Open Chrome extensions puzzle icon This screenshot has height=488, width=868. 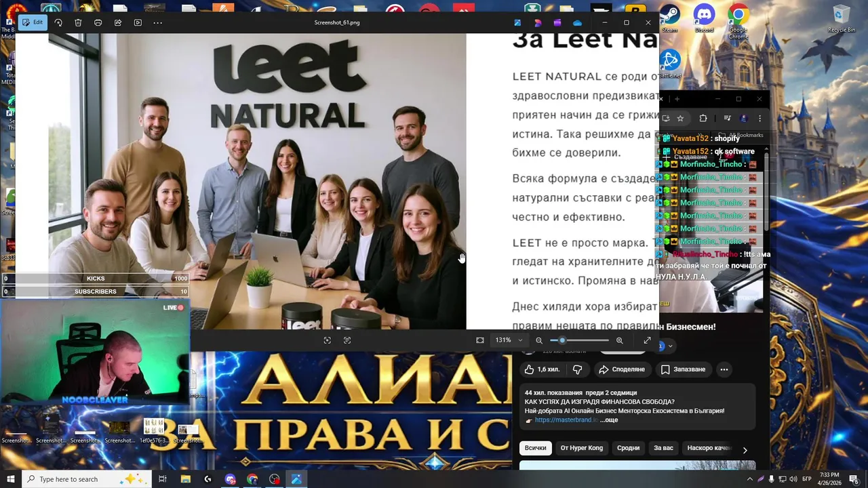coord(703,118)
